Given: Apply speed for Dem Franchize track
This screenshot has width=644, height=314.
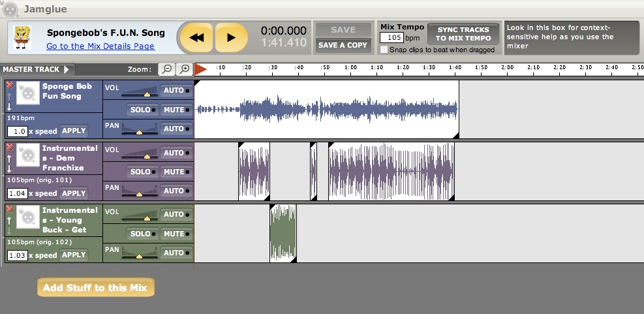Looking at the screenshot, I should pyautogui.click(x=74, y=193).
